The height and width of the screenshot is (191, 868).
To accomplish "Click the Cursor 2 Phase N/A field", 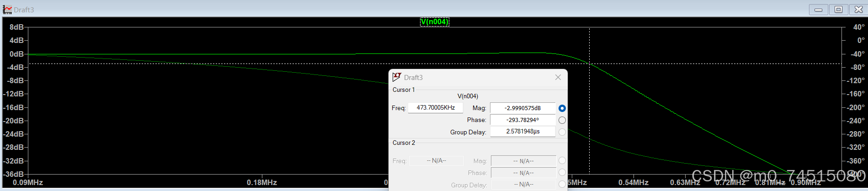I will pyautogui.click(x=523, y=173).
